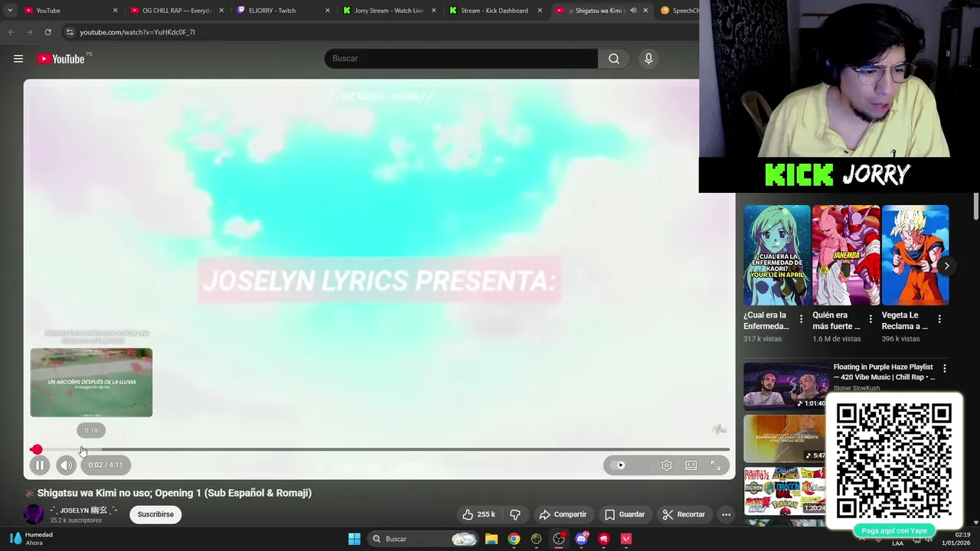Open File Explorer from the taskbar
This screenshot has height=551, width=980.
(x=492, y=539)
